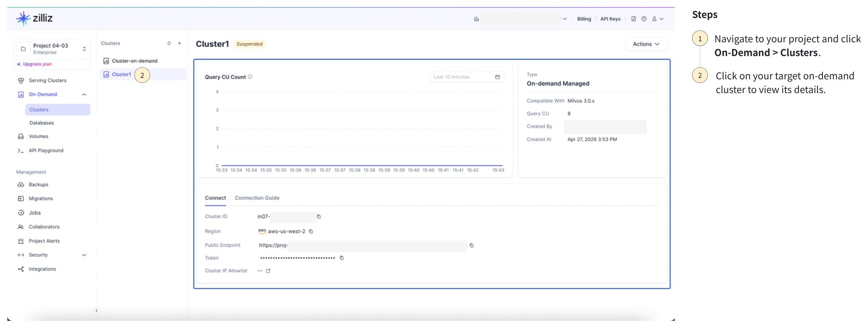Viewport: 868px width, 330px height.
Task: Click the Zilliz logo
Action: [x=34, y=18]
